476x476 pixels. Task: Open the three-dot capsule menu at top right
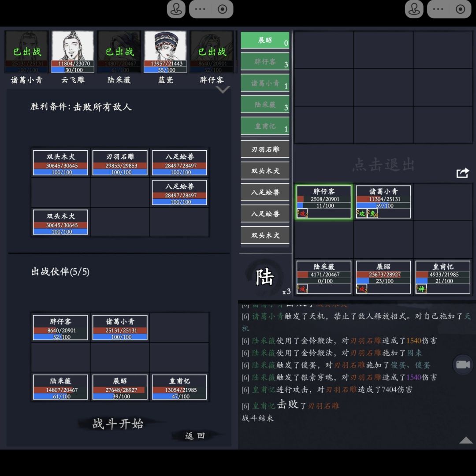pos(438,9)
